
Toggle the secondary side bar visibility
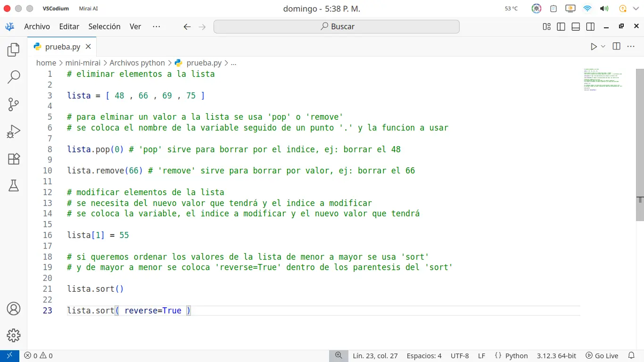pyautogui.click(x=590, y=27)
